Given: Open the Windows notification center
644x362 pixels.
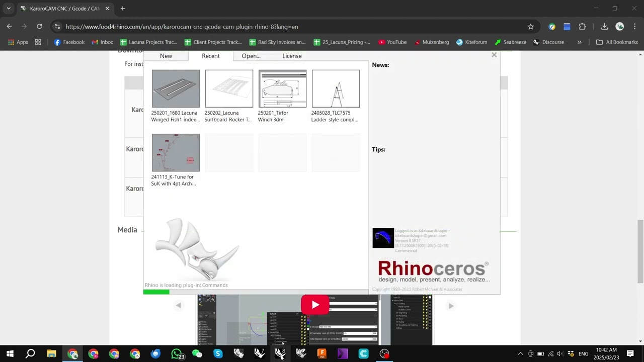Looking at the screenshot, I should pyautogui.click(x=630, y=353).
